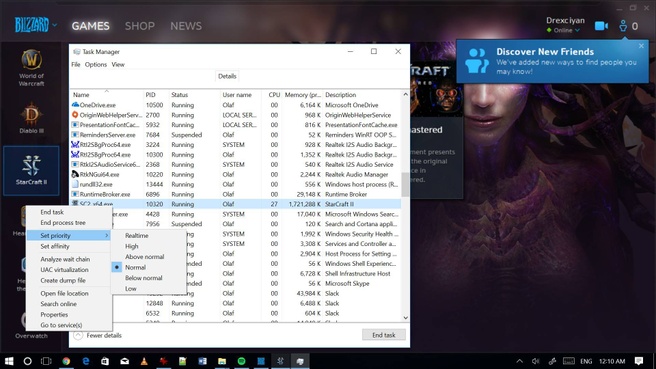Open Google Chrome from taskbar
This screenshot has height=369, width=656.
(66, 361)
